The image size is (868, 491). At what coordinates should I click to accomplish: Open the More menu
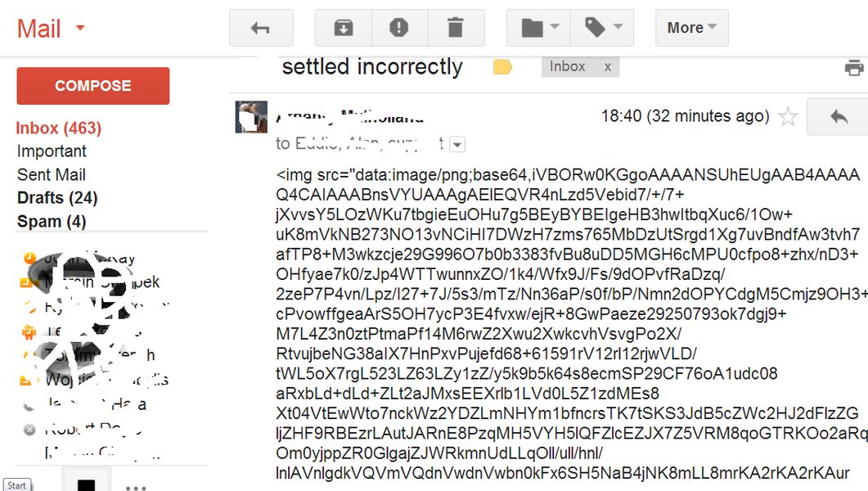(x=691, y=27)
